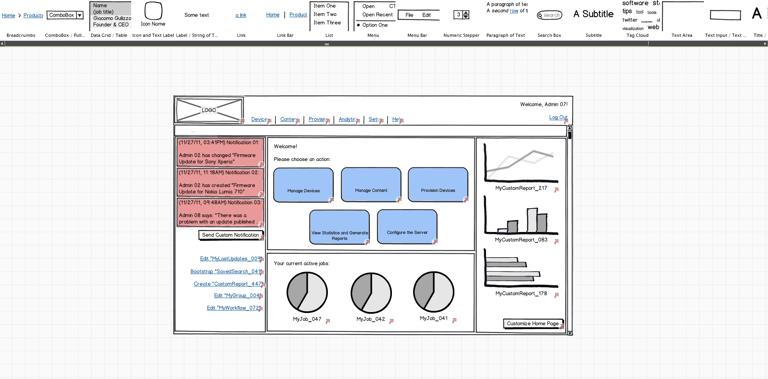
Task: Select the Paragraph of Text component
Action: (x=505, y=20)
